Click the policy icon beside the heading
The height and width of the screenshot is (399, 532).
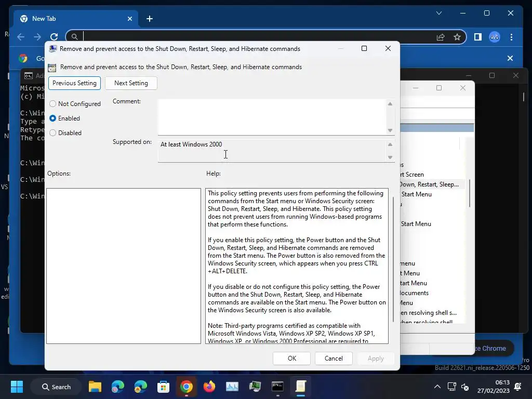(x=52, y=68)
